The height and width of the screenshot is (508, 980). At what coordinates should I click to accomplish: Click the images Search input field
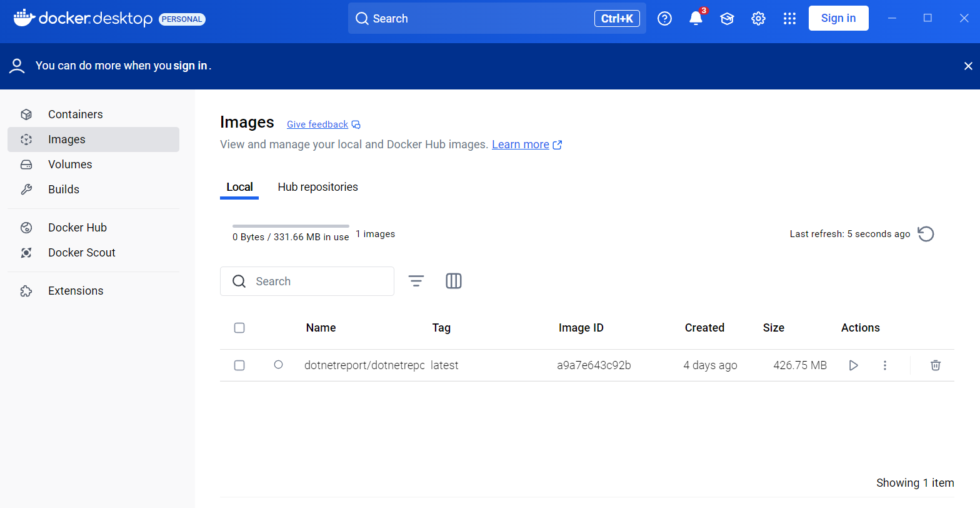point(307,281)
